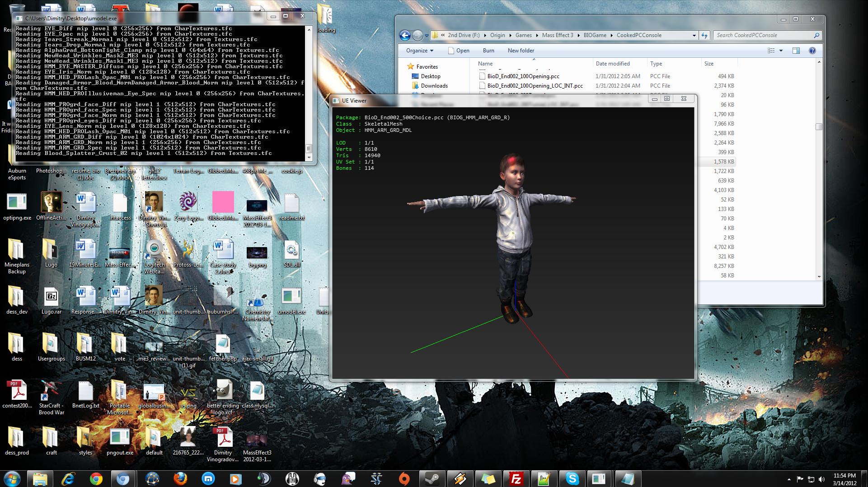Click the Back arrow in the Explorer window
The height and width of the screenshot is (487, 868).
click(405, 35)
